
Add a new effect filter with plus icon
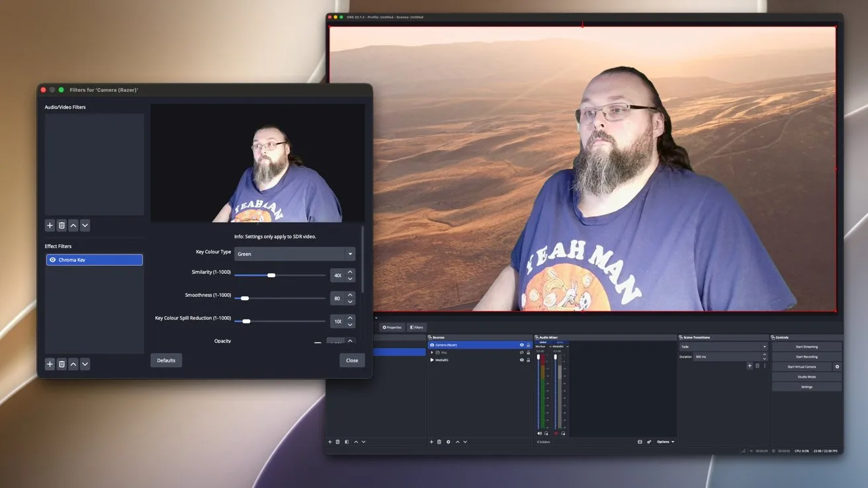[x=50, y=364]
